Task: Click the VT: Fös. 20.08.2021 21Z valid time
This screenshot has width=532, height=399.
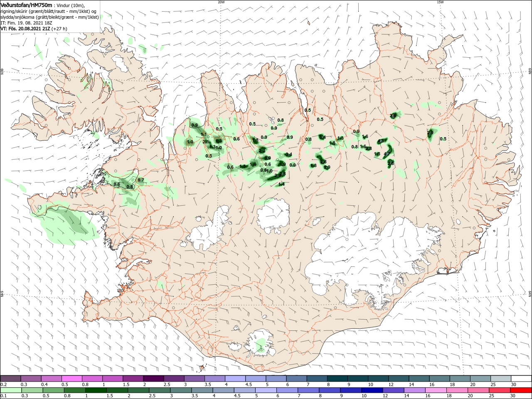Action: click(x=26, y=29)
